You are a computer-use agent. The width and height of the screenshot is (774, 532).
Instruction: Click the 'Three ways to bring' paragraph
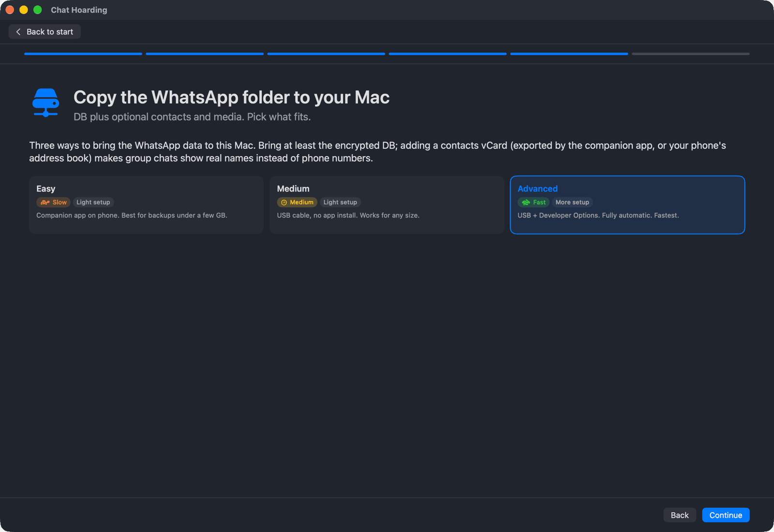(x=377, y=152)
